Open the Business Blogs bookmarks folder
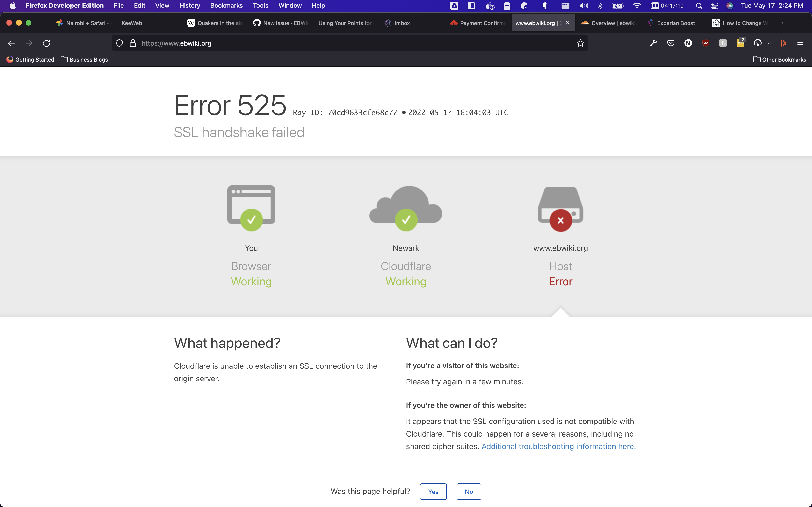Screen dimensions: 812x507 84,59
